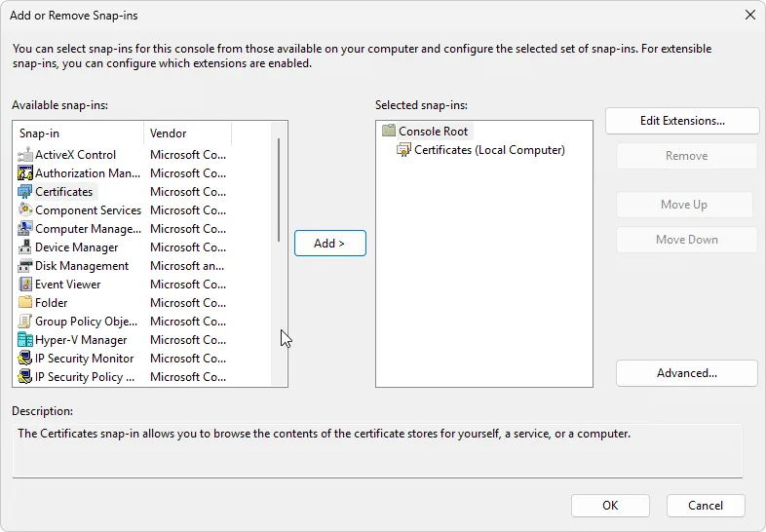Image resolution: width=766 pixels, height=532 pixels.
Task: Click the Remove button
Action: click(x=686, y=156)
